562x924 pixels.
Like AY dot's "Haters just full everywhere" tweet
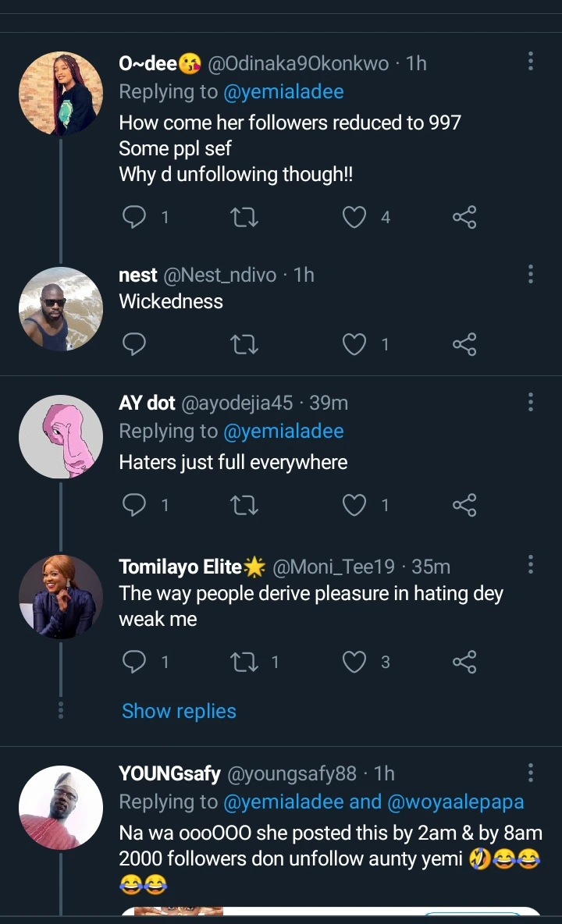pos(355,506)
